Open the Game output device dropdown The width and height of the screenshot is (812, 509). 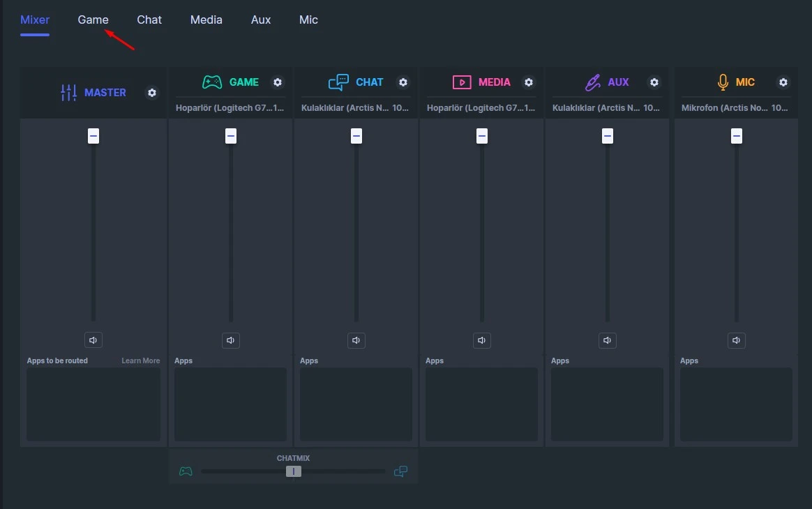coord(230,107)
